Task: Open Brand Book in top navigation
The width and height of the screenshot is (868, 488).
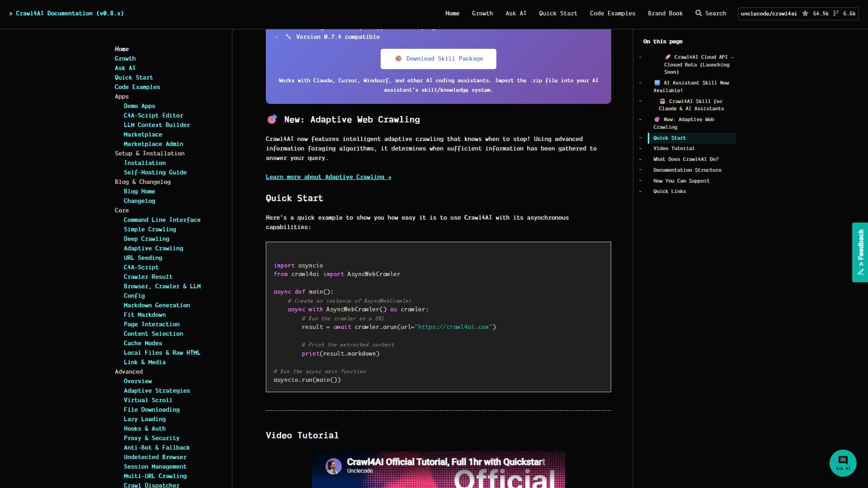Action: pyautogui.click(x=665, y=14)
